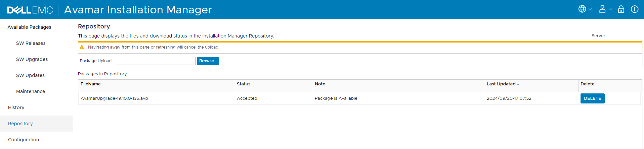Click the Browse button
The image size is (644, 149).
coord(208,61)
